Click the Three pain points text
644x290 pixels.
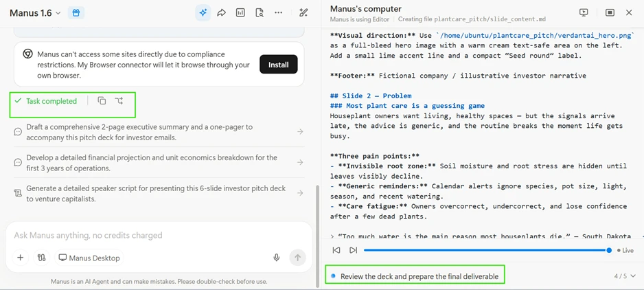(x=375, y=156)
